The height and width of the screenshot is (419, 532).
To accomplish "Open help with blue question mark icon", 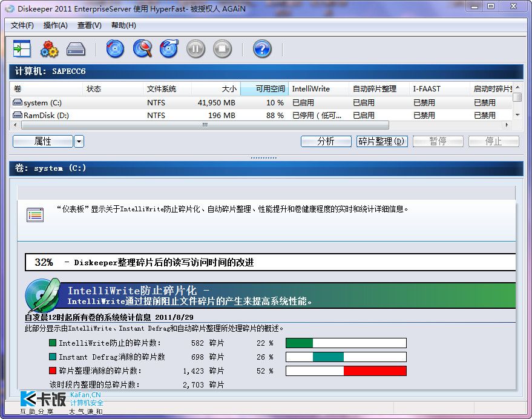I will pos(262,48).
